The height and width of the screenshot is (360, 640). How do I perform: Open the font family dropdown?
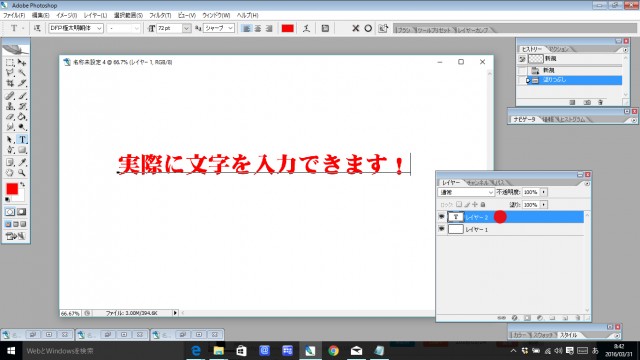[99, 28]
